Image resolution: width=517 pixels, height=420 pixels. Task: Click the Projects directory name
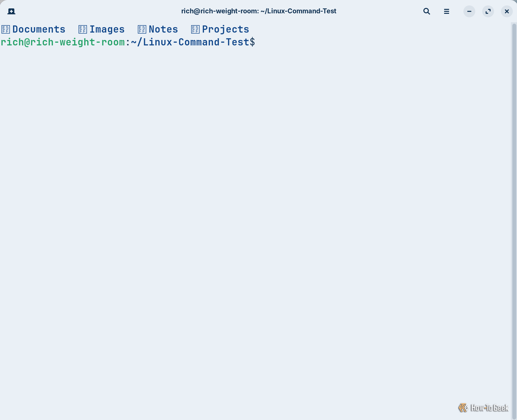coord(226,29)
